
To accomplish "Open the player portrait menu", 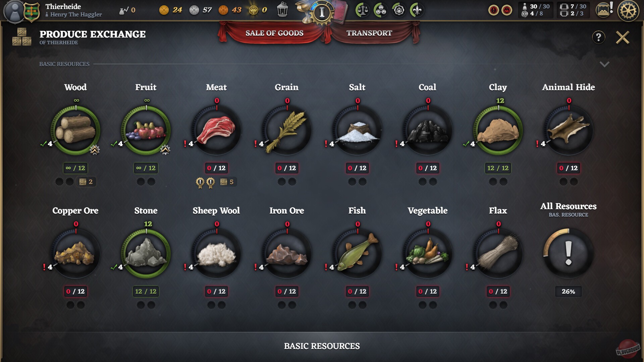I will coord(14,11).
